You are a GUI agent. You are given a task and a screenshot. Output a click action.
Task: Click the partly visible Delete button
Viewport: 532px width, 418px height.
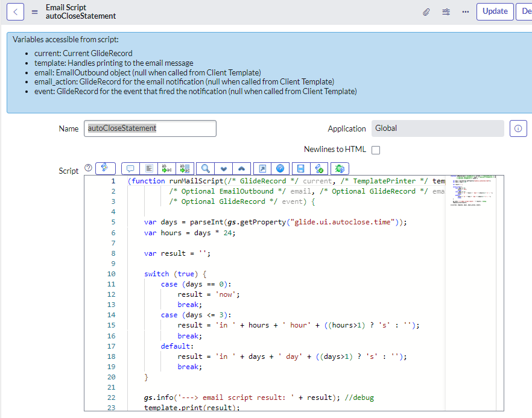524,12
